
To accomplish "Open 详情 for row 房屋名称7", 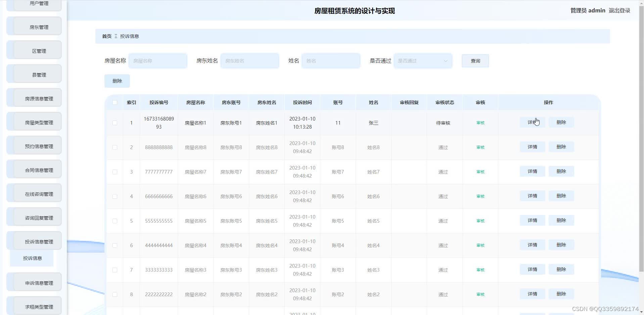I will pos(532,171).
